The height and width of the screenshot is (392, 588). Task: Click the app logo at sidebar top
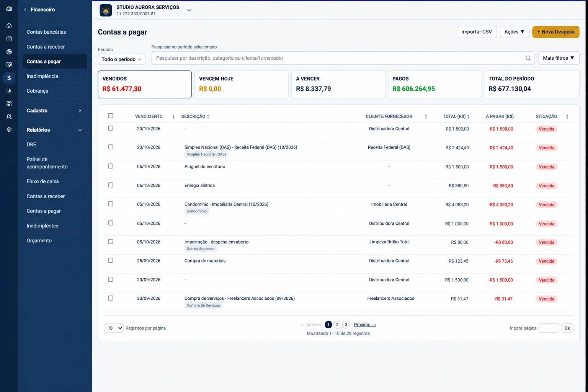(x=9, y=8)
